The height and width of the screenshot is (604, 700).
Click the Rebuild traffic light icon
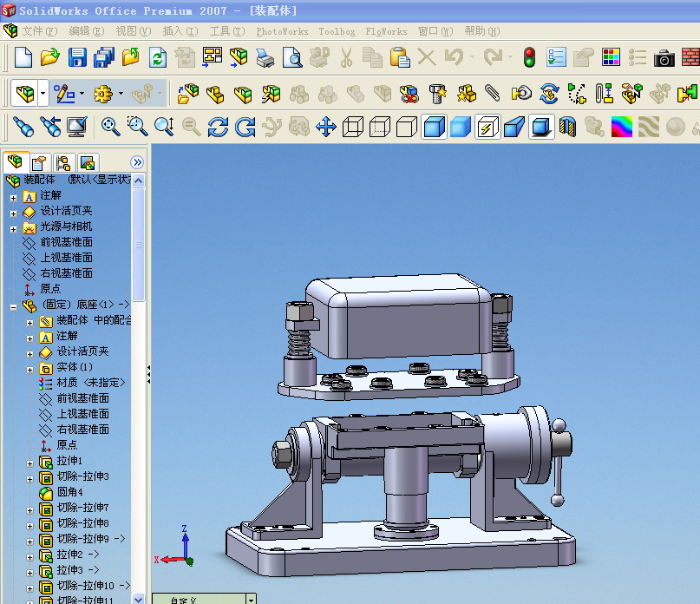(529, 57)
